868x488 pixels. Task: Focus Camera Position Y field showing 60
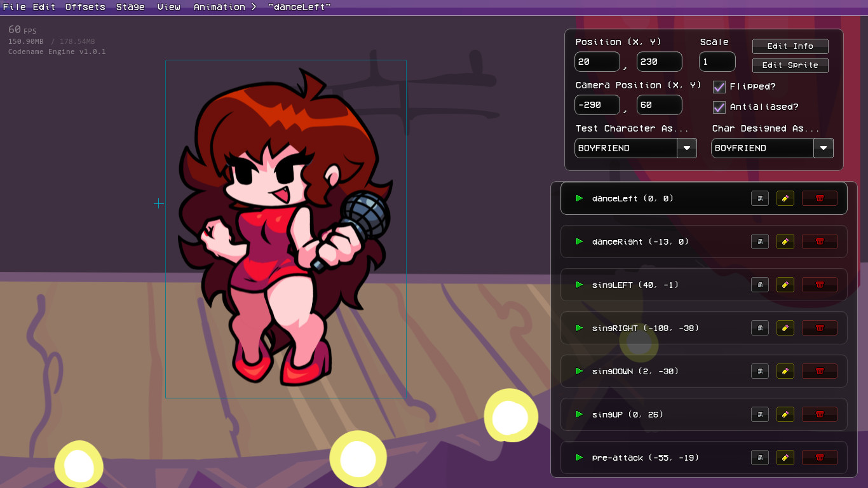[660, 105]
